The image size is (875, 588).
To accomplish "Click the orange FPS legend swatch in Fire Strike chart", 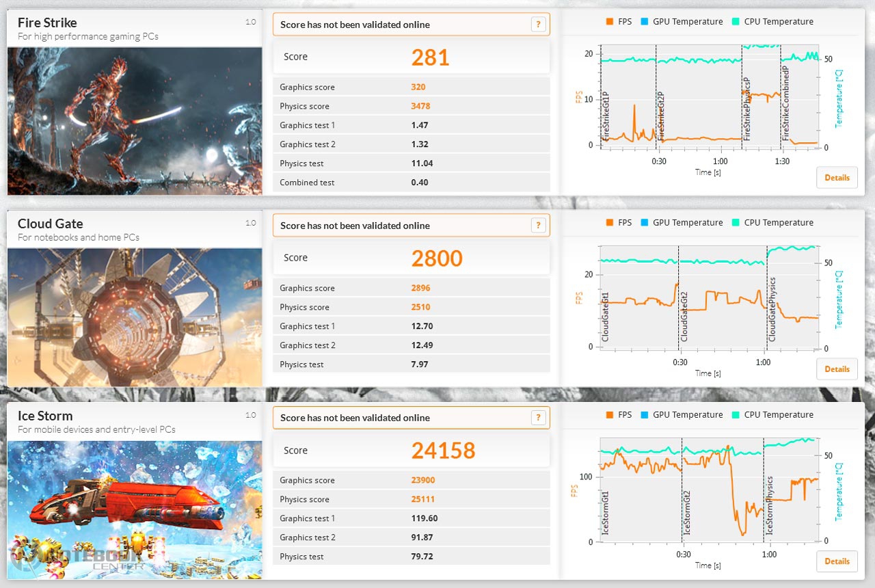I will point(610,22).
